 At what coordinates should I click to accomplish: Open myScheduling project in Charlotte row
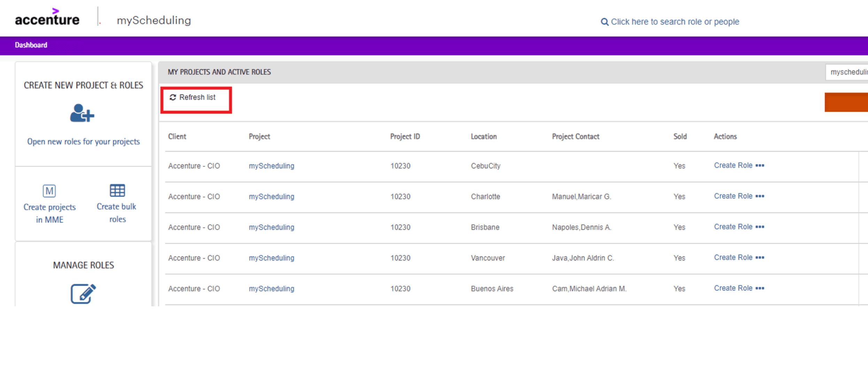271,196
